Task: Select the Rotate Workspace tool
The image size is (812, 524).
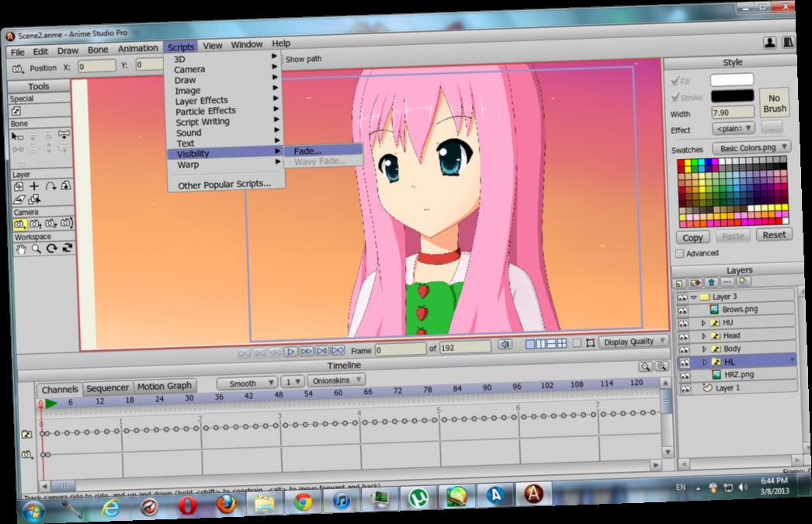Action: tap(52, 249)
